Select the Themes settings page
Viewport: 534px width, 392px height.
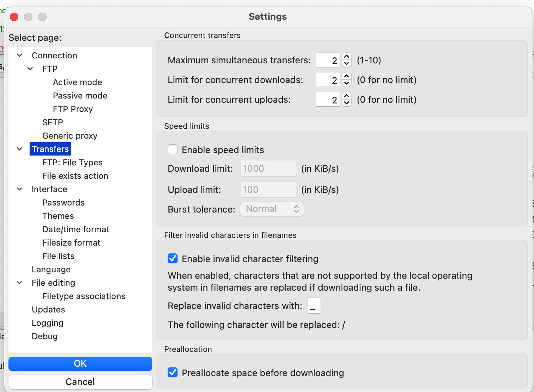(x=58, y=216)
